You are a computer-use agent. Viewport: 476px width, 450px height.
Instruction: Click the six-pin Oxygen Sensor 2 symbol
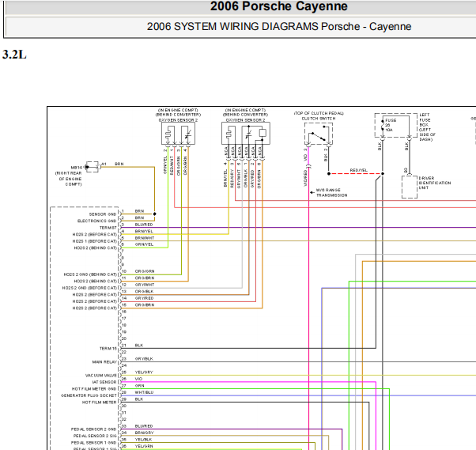click(246, 134)
